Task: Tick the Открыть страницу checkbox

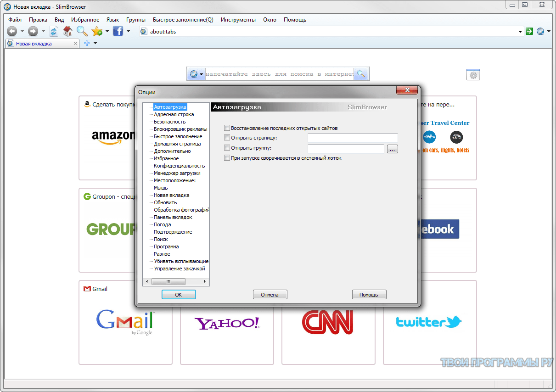Action: [x=227, y=137]
